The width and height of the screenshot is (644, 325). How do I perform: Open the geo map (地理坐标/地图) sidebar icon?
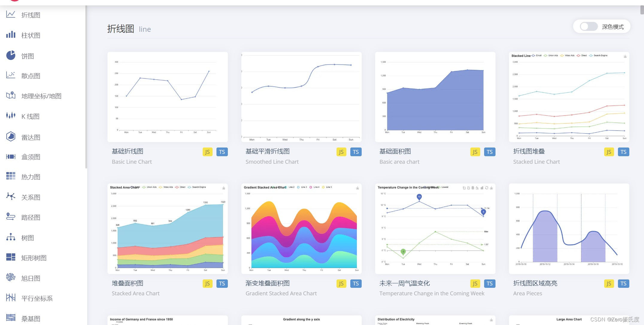(11, 95)
